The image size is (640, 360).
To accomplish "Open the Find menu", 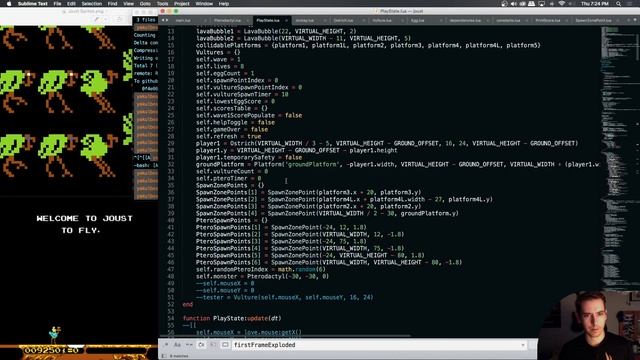I will coord(112,4).
